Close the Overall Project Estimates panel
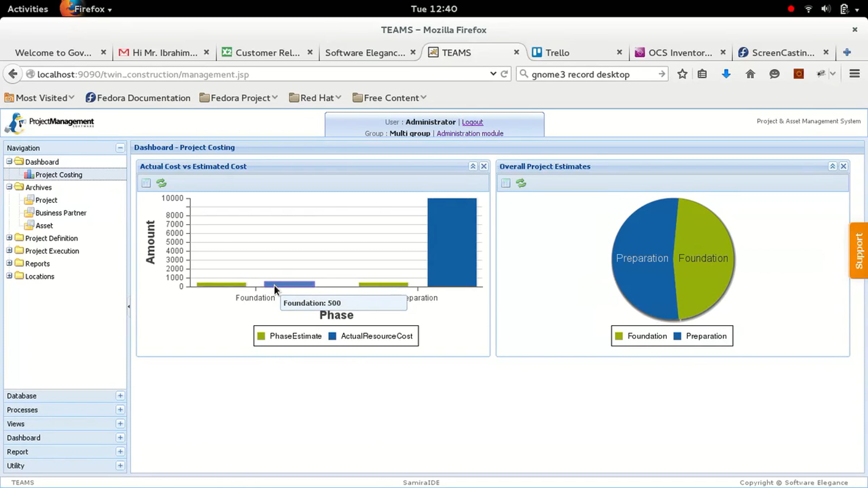 point(843,166)
